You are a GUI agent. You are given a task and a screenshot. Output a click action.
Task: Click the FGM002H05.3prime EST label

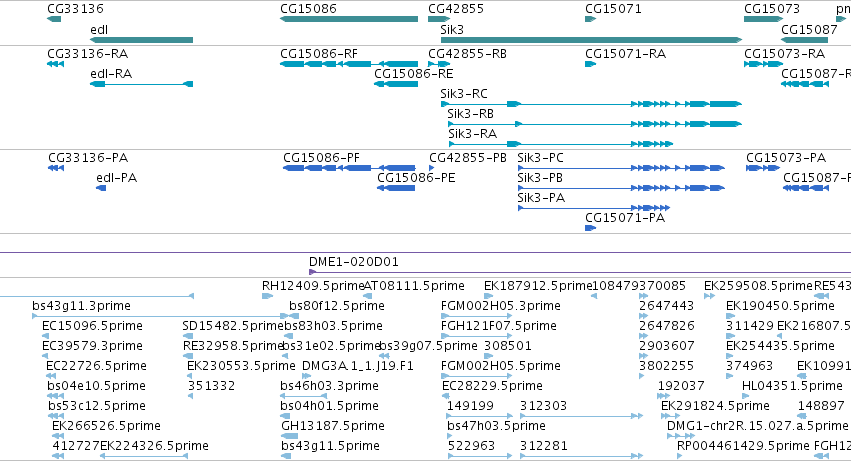point(500,306)
